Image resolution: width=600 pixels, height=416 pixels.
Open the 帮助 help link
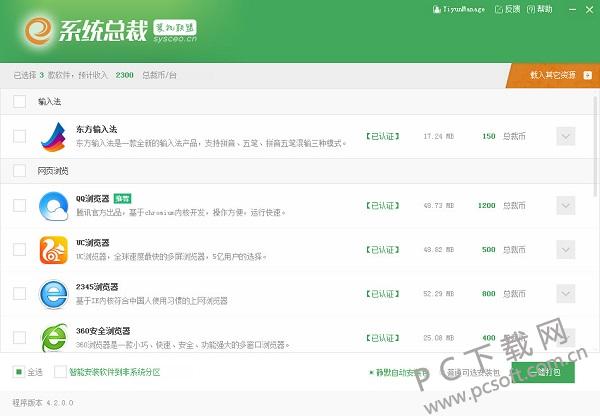(540, 9)
